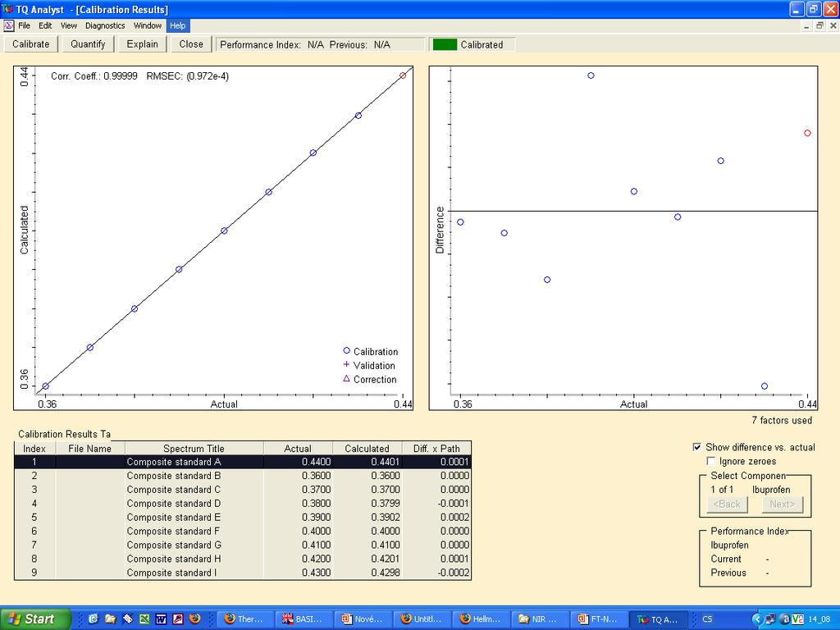Viewport: 840px width, 630px height.
Task: Open the Show Desktop quick launch icon
Action: [94, 619]
